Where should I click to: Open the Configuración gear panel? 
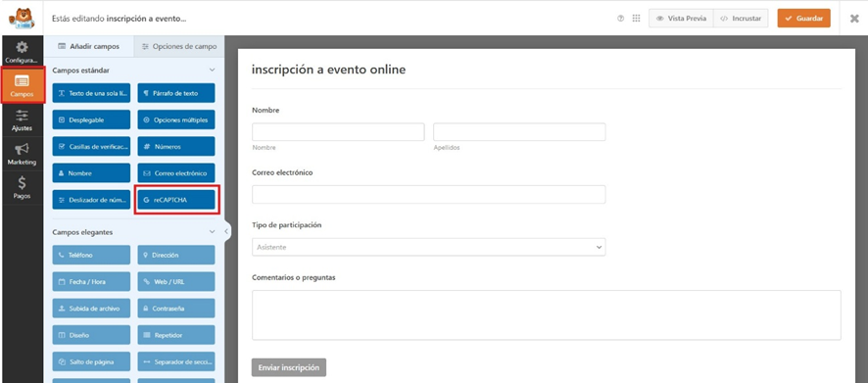coord(22,52)
